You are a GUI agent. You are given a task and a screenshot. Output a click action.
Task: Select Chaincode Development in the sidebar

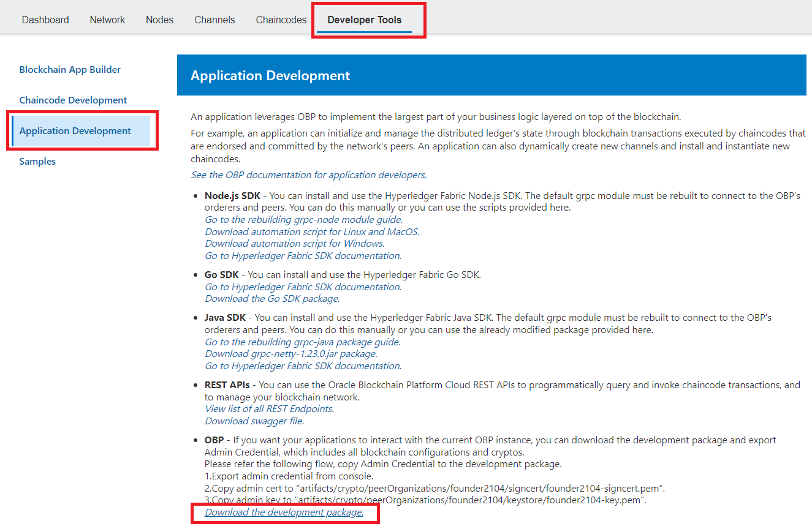(x=73, y=100)
